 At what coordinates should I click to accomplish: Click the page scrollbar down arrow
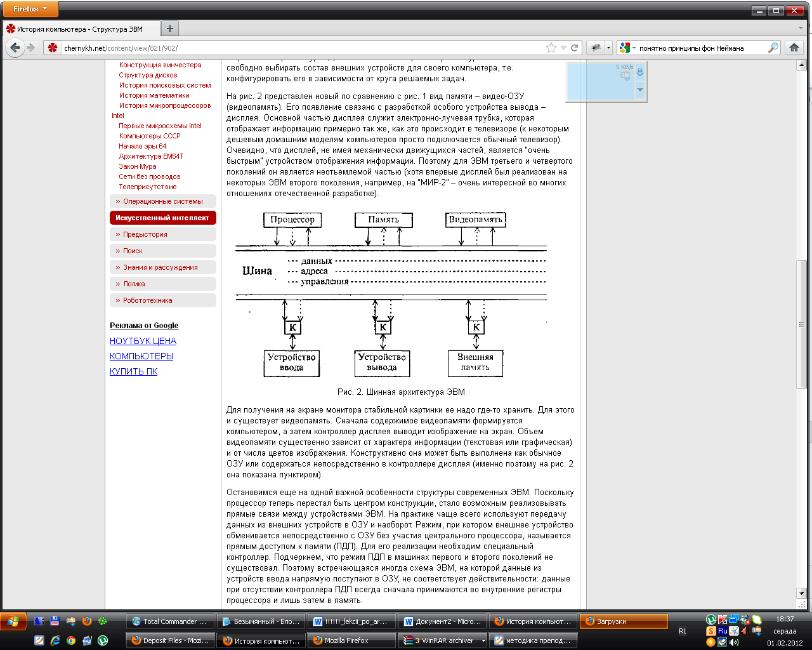click(x=802, y=593)
